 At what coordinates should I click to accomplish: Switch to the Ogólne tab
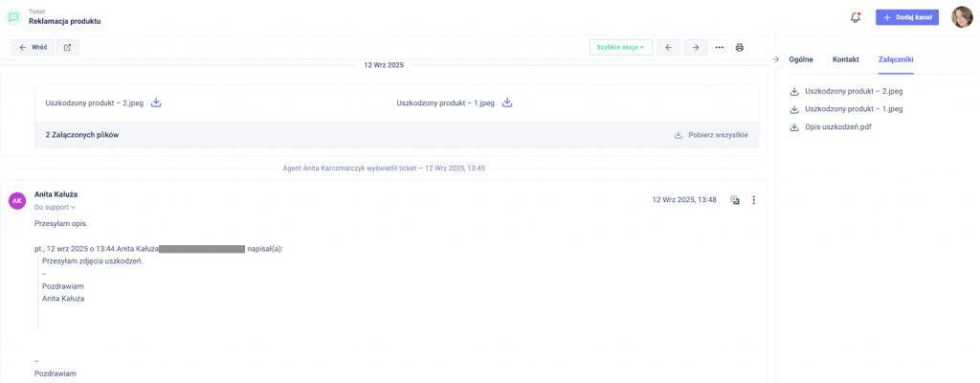tap(801, 59)
